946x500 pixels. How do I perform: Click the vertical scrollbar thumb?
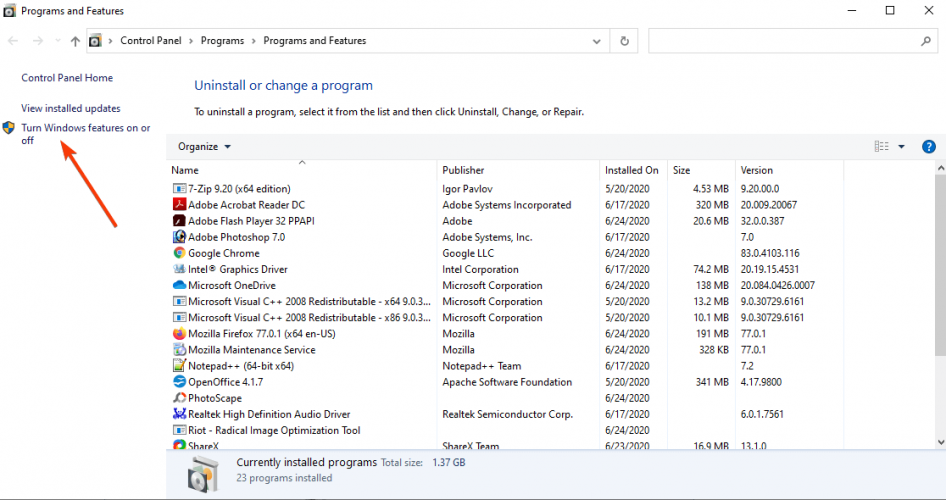point(941,265)
